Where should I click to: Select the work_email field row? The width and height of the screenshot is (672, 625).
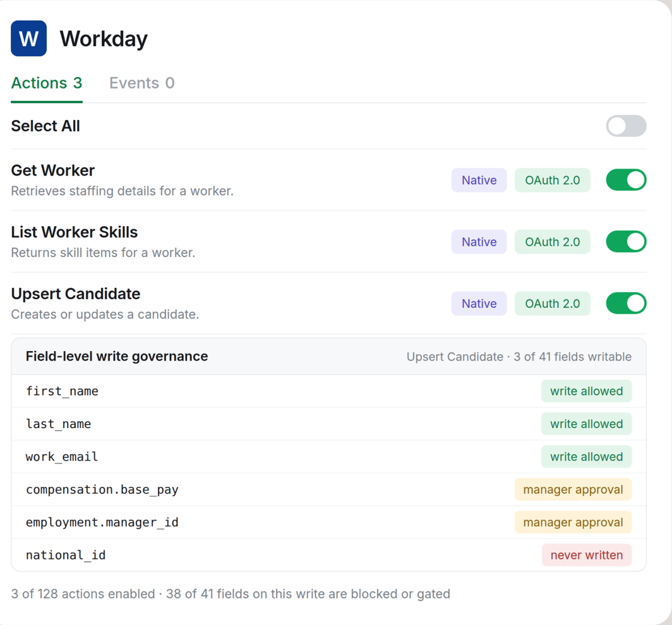pos(328,456)
